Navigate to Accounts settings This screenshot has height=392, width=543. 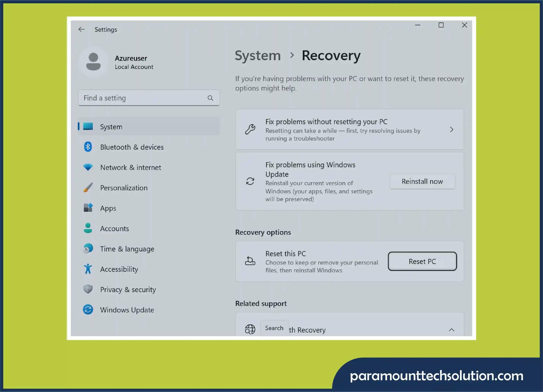coord(149,228)
